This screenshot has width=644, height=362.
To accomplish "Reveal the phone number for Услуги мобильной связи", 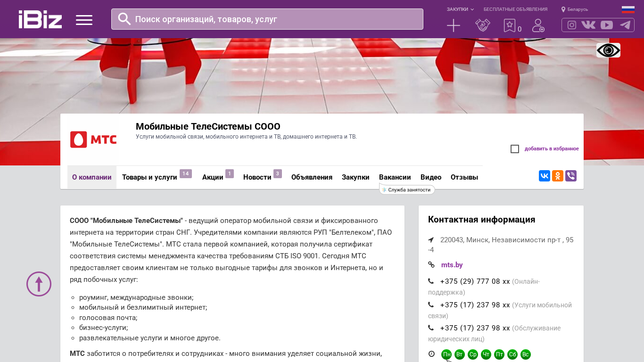I will click(x=475, y=304).
